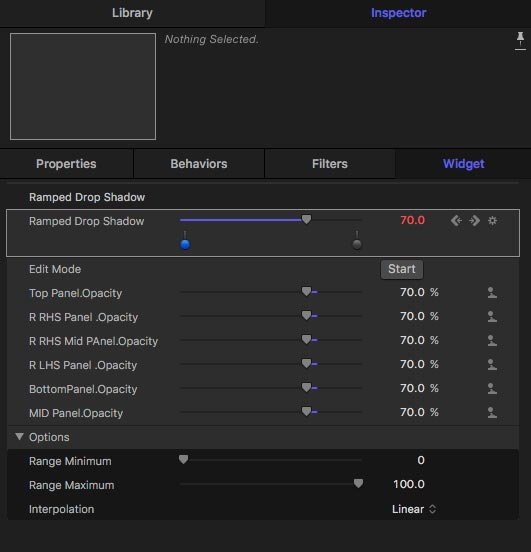
Task: Switch to the Library tab
Action: pos(132,13)
